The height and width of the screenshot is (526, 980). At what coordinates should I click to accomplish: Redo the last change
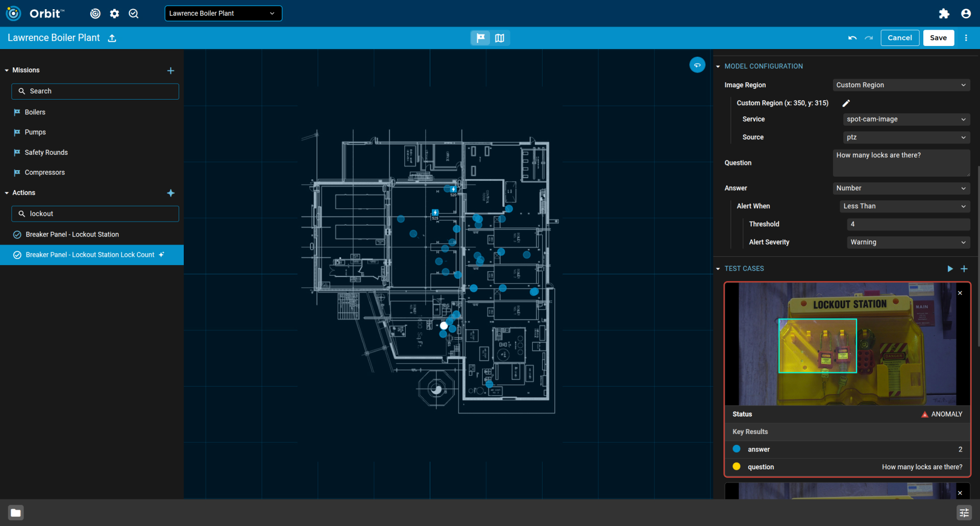869,38
